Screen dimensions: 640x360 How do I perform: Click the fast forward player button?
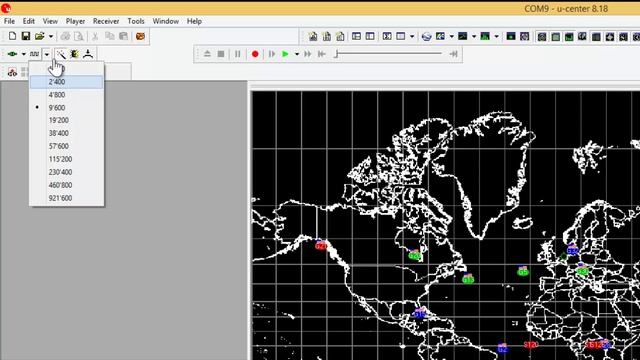308,54
